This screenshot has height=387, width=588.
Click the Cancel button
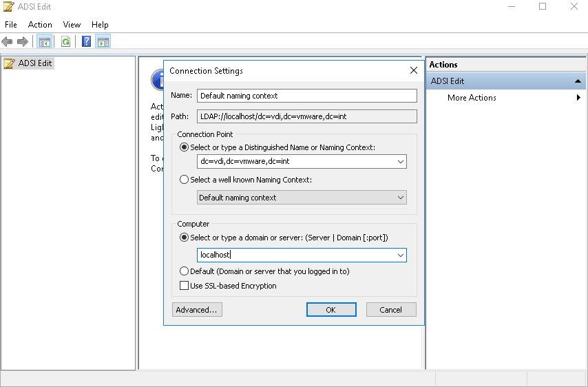pos(391,310)
